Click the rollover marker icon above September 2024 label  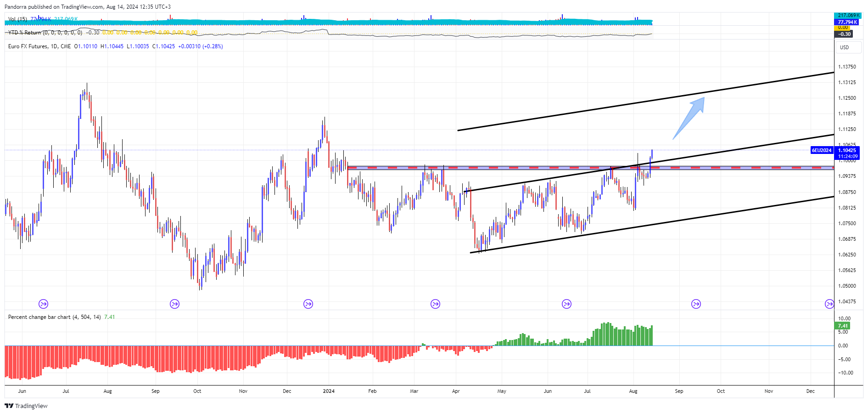pyautogui.click(x=696, y=304)
